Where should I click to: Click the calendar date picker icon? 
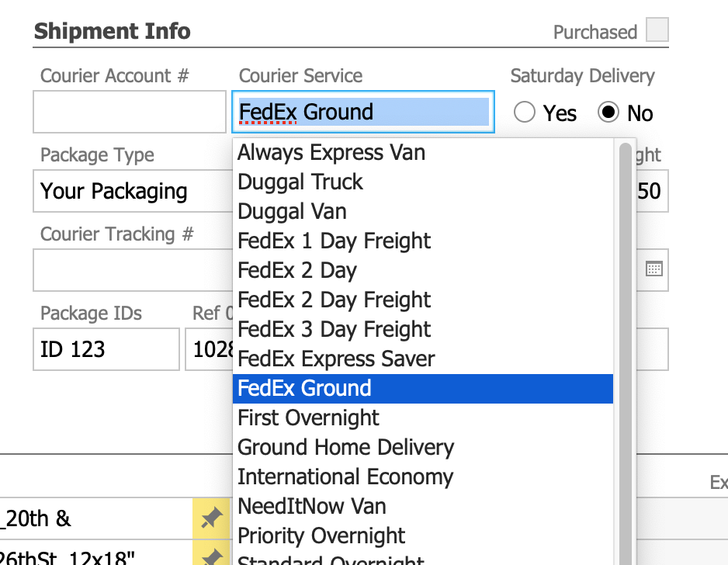[x=653, y=269]
